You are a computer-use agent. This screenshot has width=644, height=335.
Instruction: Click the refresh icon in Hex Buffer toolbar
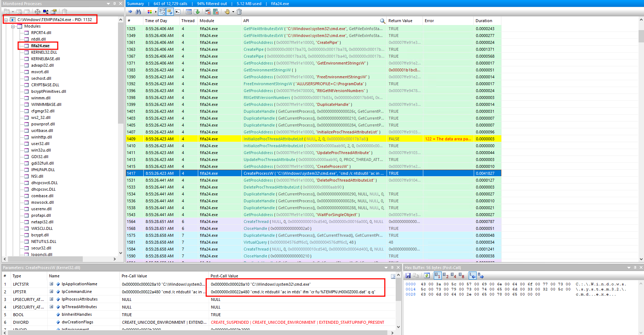[427, 276]
